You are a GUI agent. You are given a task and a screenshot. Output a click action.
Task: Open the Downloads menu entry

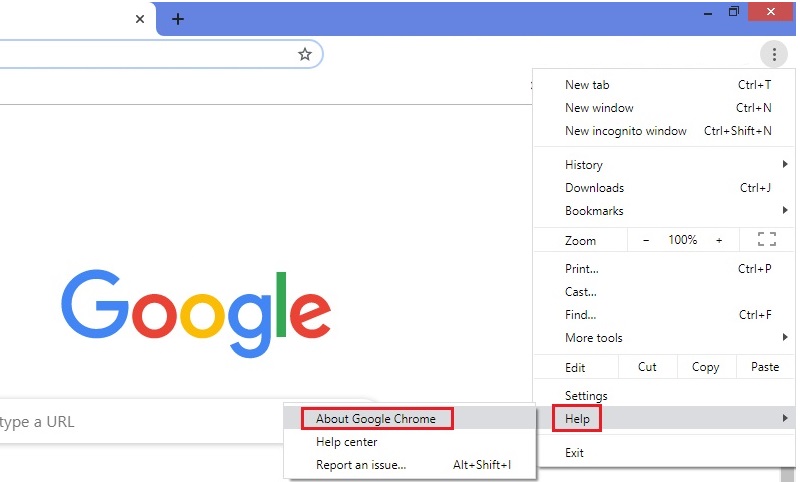[595, 188]
